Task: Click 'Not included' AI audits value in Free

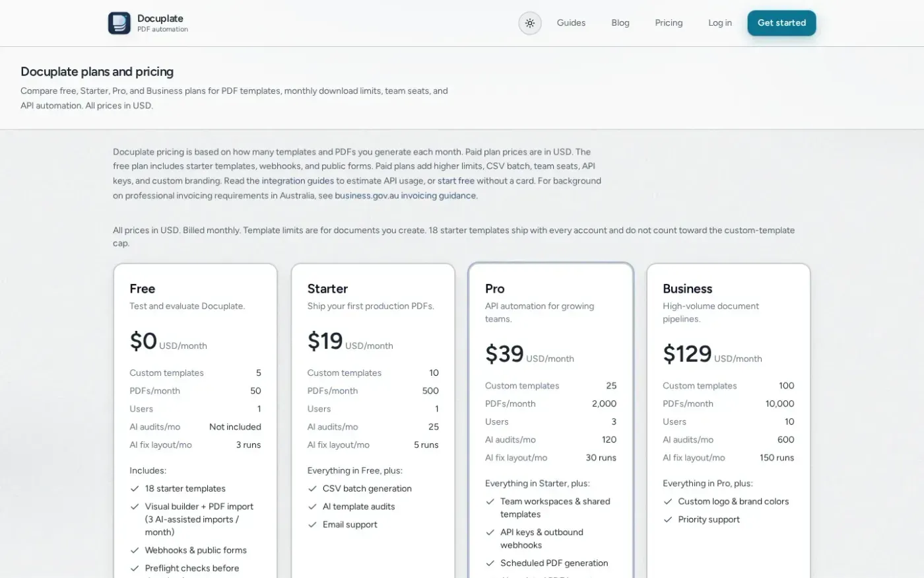Action: coord(235,427)
